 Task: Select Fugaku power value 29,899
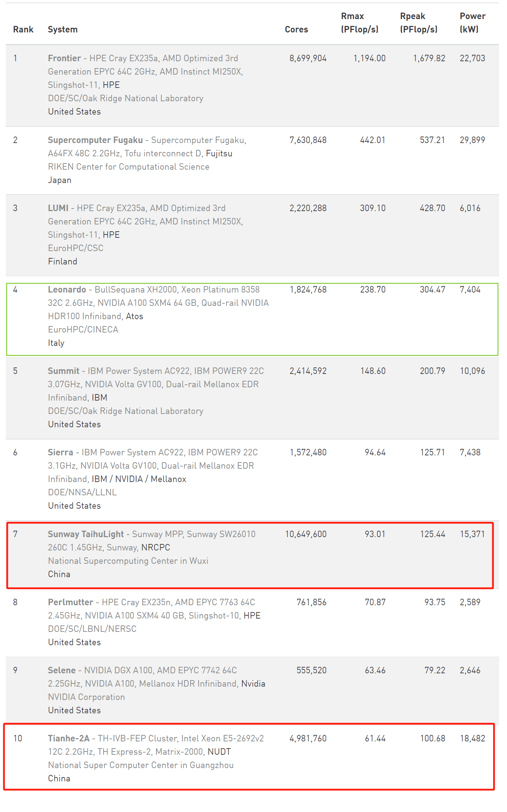(x=472, y=140)
